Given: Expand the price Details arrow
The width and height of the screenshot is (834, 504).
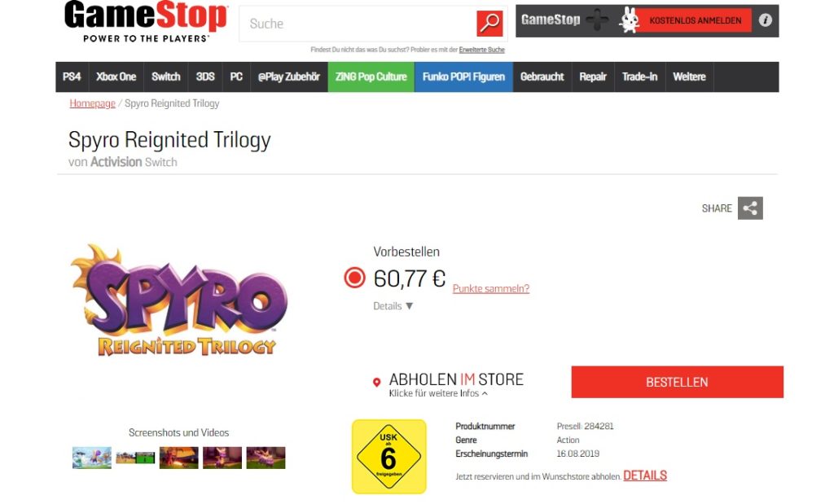Looking at the screenshot, I should pos(409,306).
